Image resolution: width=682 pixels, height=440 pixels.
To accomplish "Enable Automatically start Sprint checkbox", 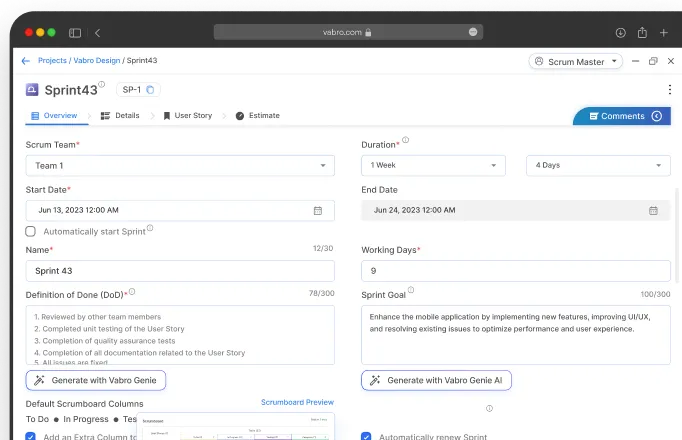I will [x=31, y=231].
